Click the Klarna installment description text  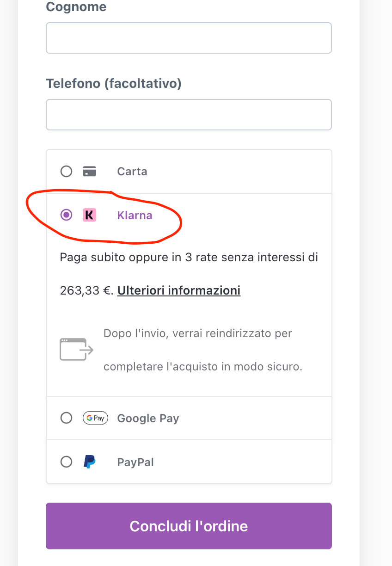coord(189,257)
